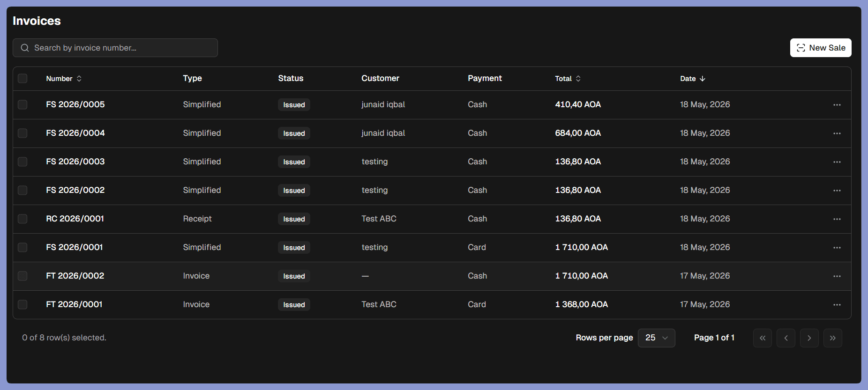Select the FS 2026/0001 row checkbox
868x390 pixels.
point(22,247)
